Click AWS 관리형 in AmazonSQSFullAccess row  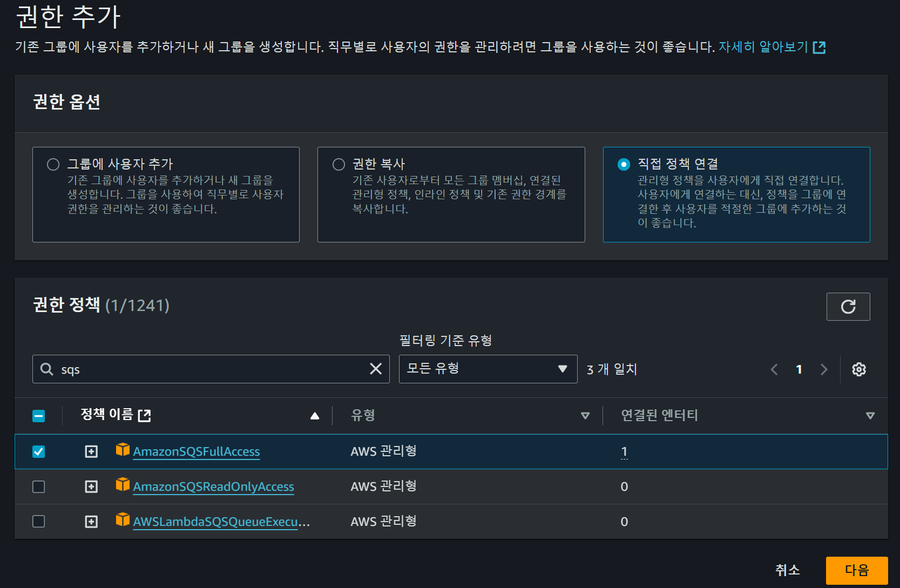point(383,451)
